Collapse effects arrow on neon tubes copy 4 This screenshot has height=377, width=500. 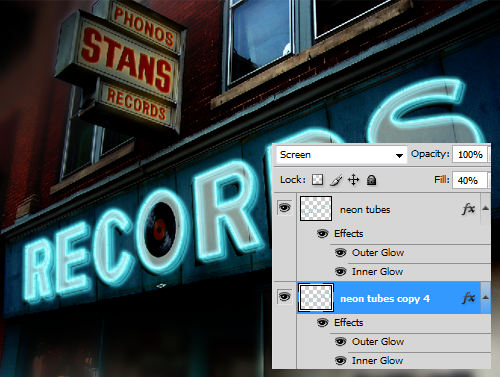point(486,297)
